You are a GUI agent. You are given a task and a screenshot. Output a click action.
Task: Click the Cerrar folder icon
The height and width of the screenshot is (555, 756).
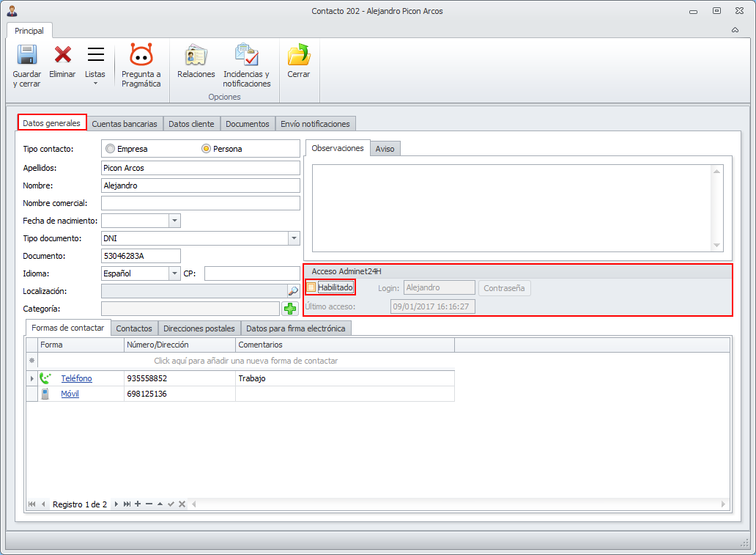coord(299,54)
